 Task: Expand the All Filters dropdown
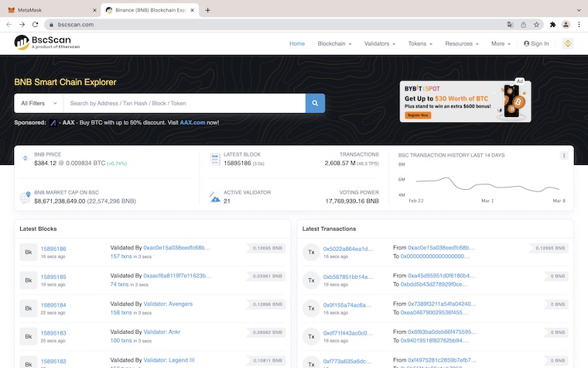[x=38, y=103]
